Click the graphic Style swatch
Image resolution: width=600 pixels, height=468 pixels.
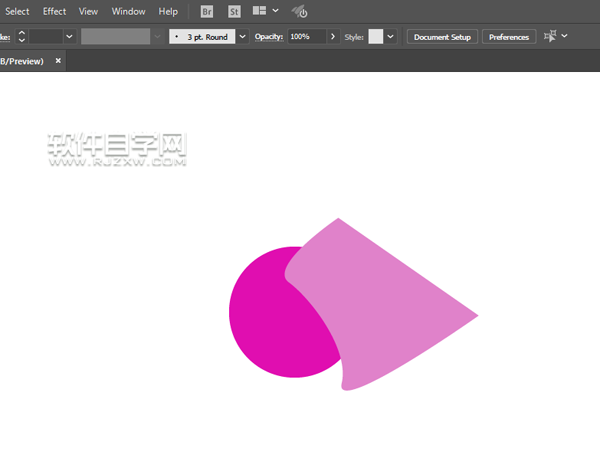click(375, 36)
